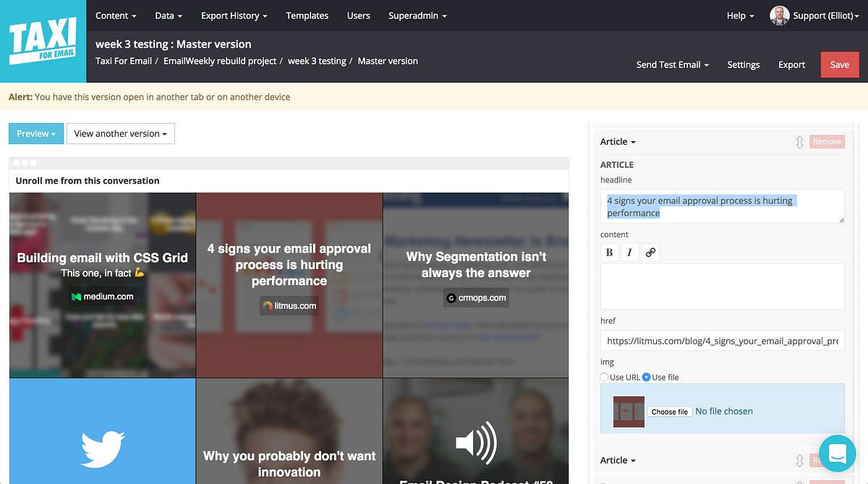The image size is (868, 484).
Task: Follow EmailWeekly rebuild project breadcrumb
Action: tap(220, 61)
